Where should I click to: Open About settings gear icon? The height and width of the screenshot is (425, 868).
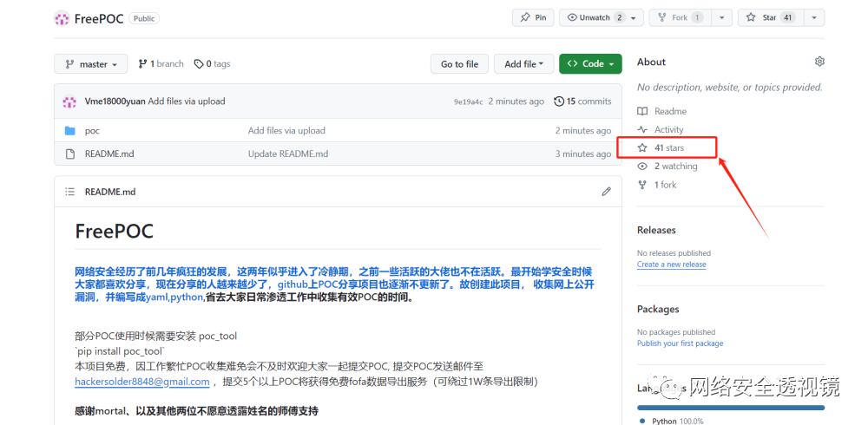819,62
